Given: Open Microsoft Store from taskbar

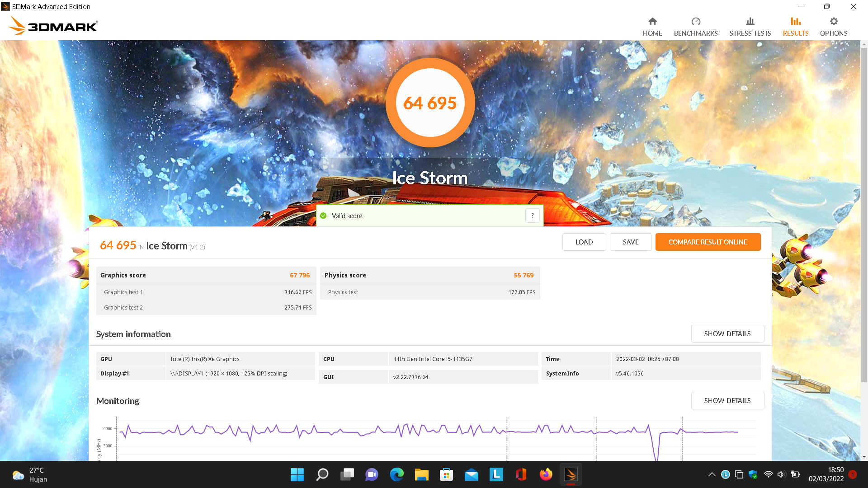Looking at the screenshot, I should (446, 474).
